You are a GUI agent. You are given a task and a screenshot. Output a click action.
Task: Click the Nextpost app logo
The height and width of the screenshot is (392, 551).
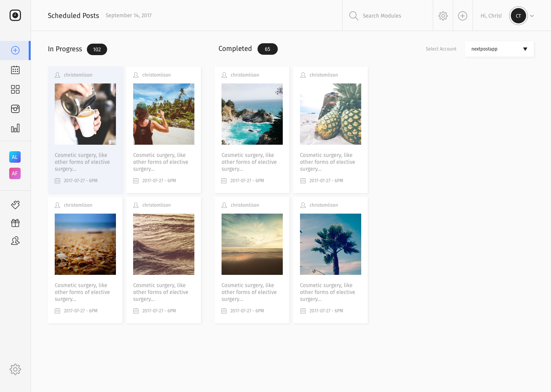click(x=15, y=15)
